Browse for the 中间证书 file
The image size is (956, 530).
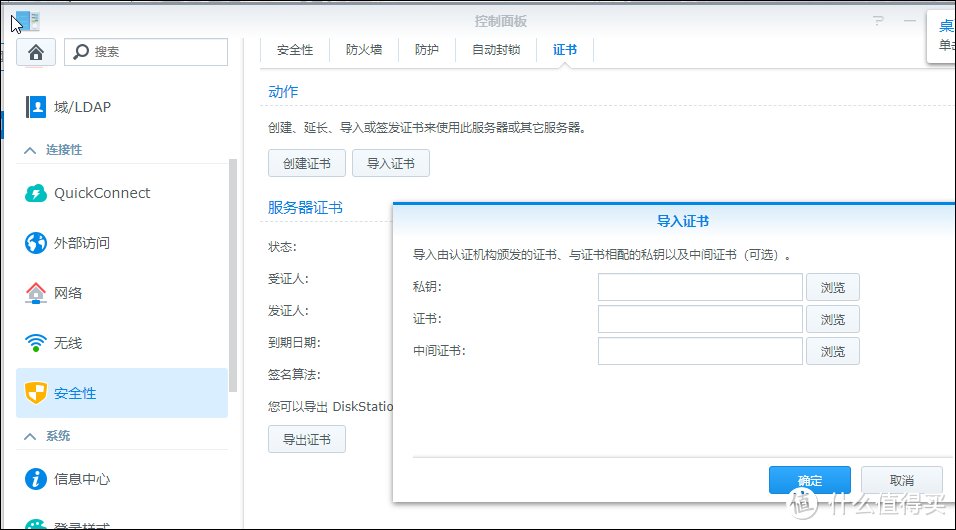point(833,351)
